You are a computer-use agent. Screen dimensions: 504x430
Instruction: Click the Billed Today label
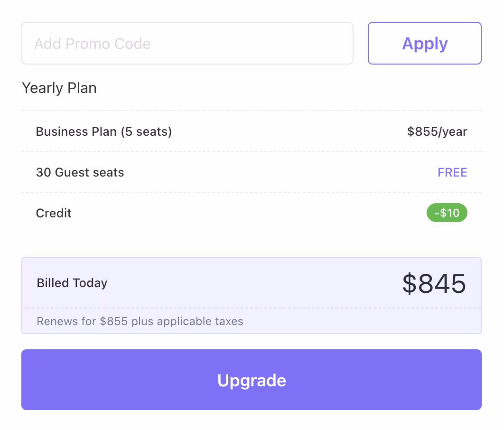(72, 283)
